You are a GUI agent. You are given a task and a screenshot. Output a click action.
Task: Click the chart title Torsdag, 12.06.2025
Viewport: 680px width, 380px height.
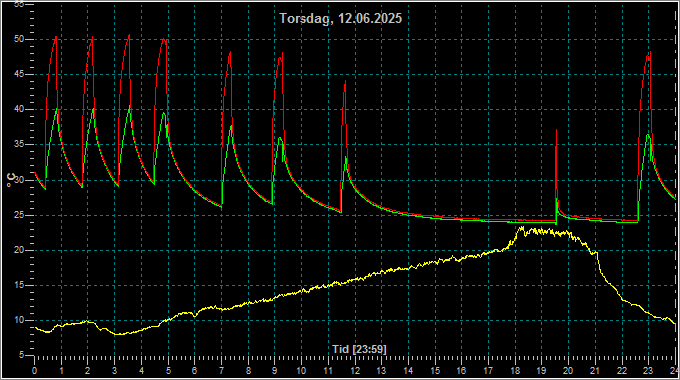[x=340, y=18]
